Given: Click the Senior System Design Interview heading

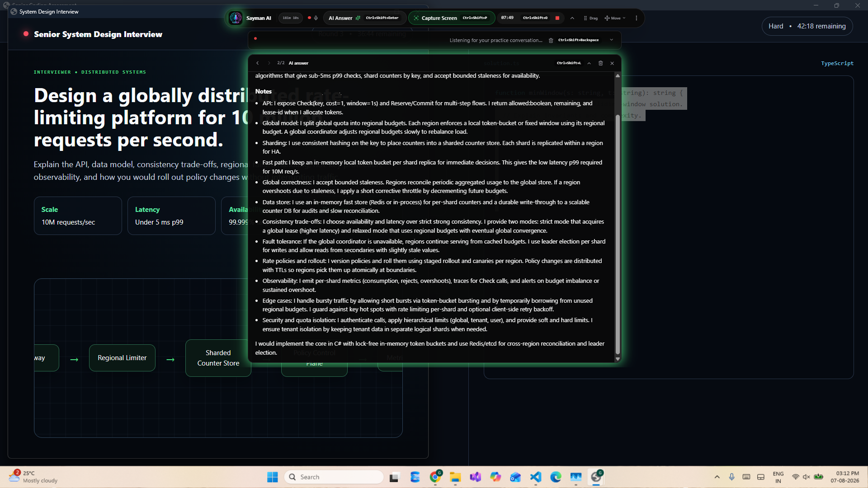Looking at the screenshot, I should click(x=98, y=34).
